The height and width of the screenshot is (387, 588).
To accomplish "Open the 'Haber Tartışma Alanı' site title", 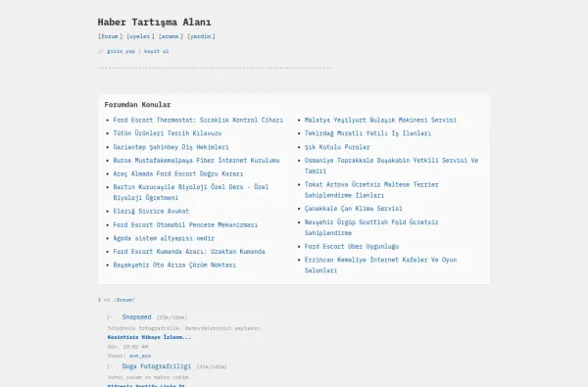I will pyautogui.click(x=154, y=23).
